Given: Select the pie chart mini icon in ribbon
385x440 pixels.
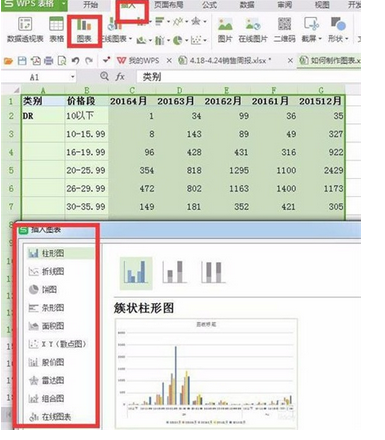Looking at the screenshot, I should click(177, 40).
